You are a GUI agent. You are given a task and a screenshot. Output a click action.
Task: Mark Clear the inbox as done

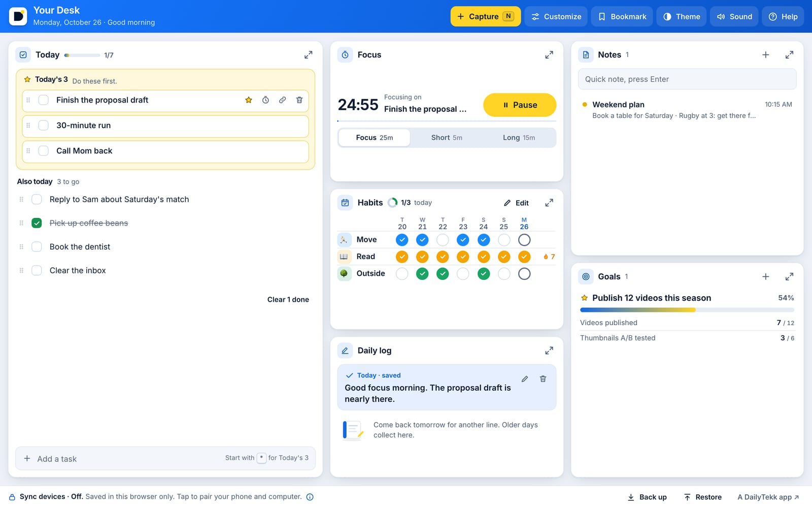37,271
